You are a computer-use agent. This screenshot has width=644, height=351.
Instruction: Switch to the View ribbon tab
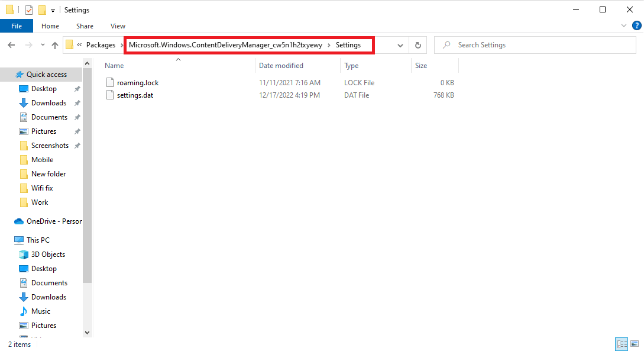click(x=118, y=26)
